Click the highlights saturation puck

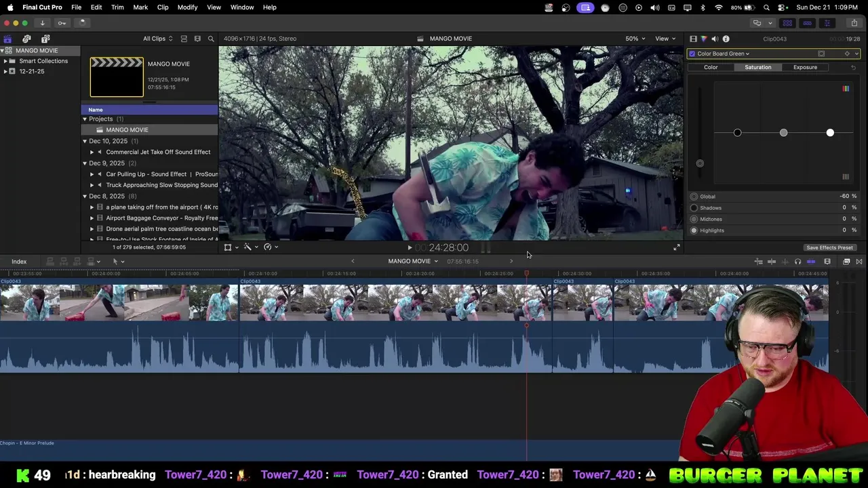[x=830, y=133]
